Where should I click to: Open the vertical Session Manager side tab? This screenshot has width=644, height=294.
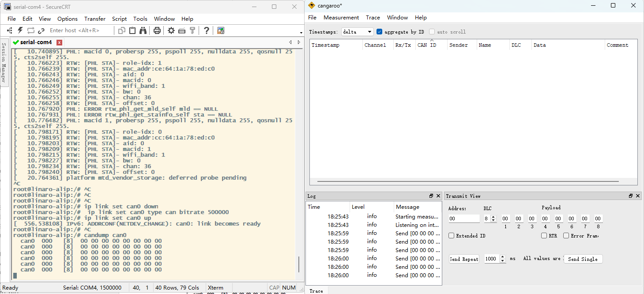[4, 62]
